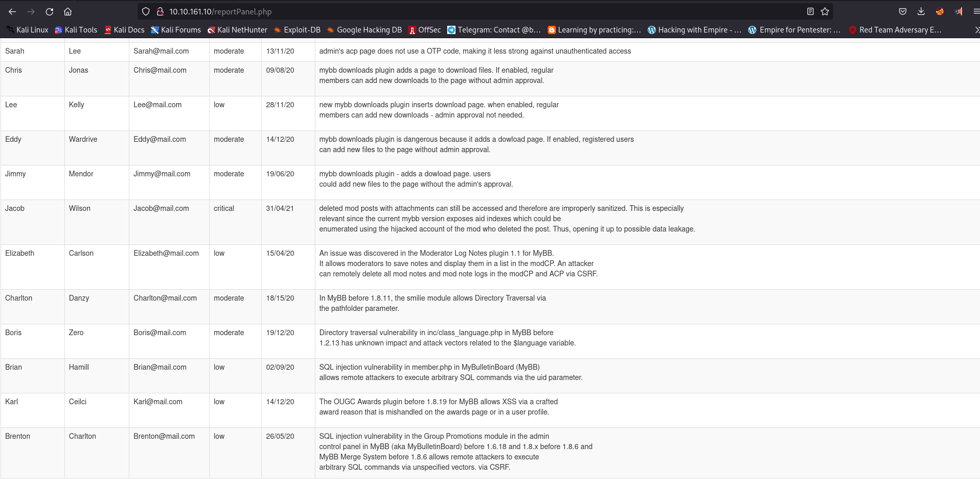Screen dimensions: 980x479
Task: Bookmark this page with the star
Action: click(x=825, y=11)
